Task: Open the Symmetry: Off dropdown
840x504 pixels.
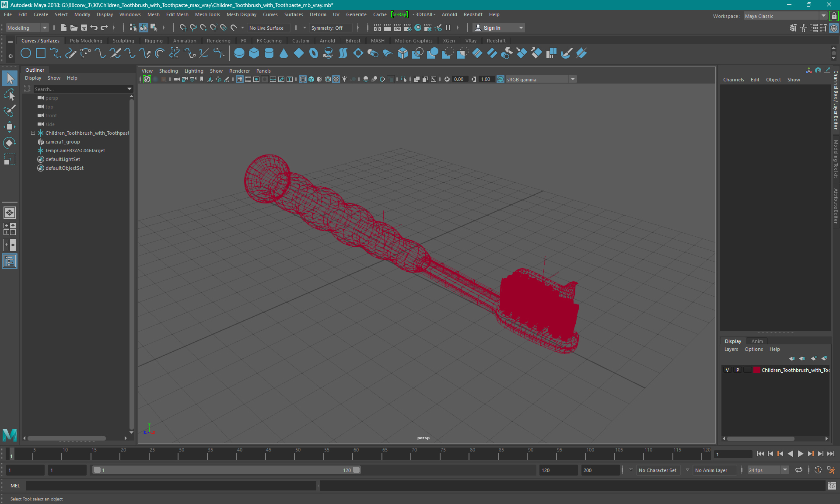Action: [331, 28]
